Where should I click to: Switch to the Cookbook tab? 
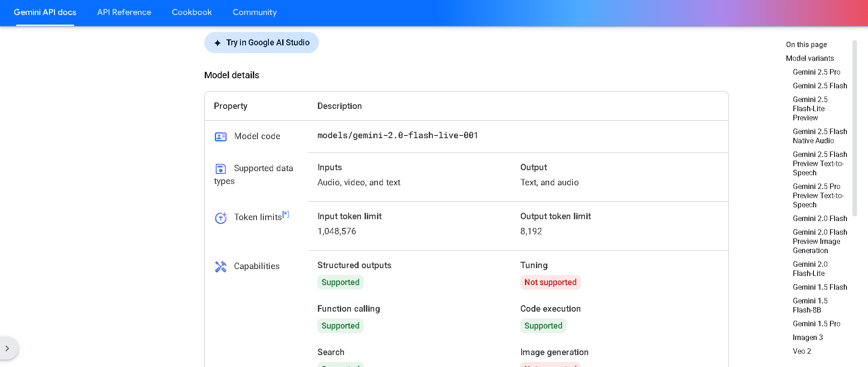192,12
